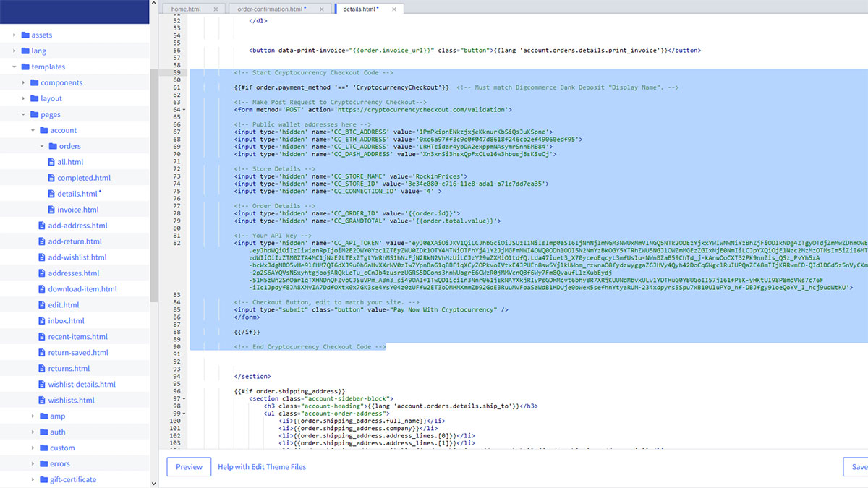
Task: Click the file icon beside edit.html
Action: click(x=42, y=305)
